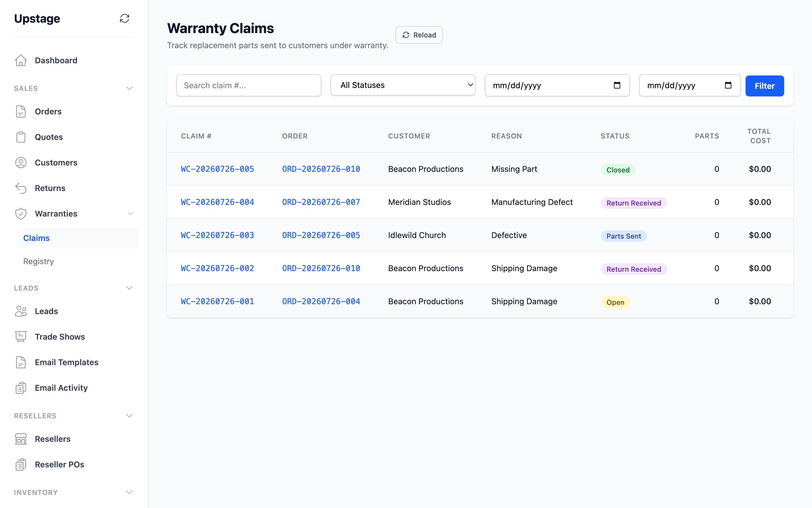Click the Customers person icon
This screenshot has width=812, height=508.
21,163
